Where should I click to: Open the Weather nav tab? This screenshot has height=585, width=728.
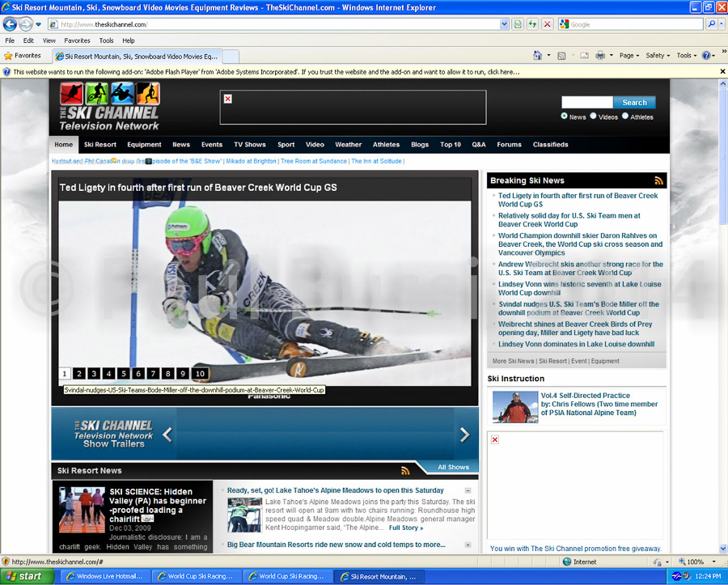348,144
